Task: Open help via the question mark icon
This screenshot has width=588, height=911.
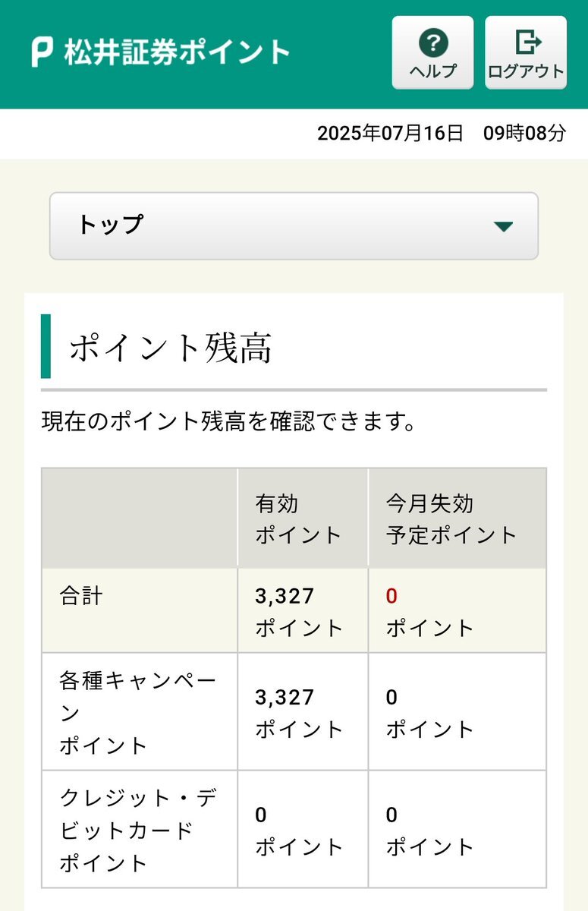Action: click(x=433, y=43)
